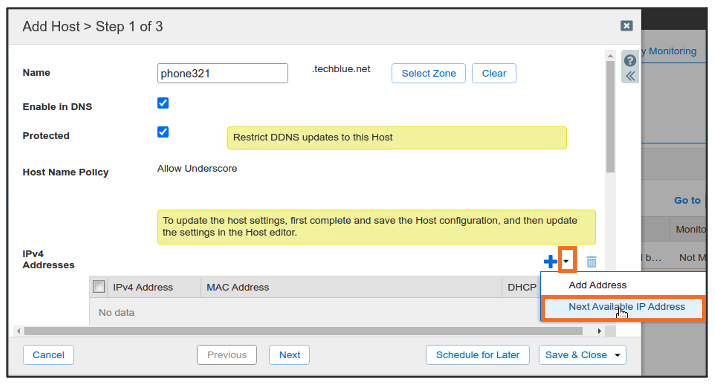Click the MAC Address column header
Viewport: 715px width, 386px height.
351,287
